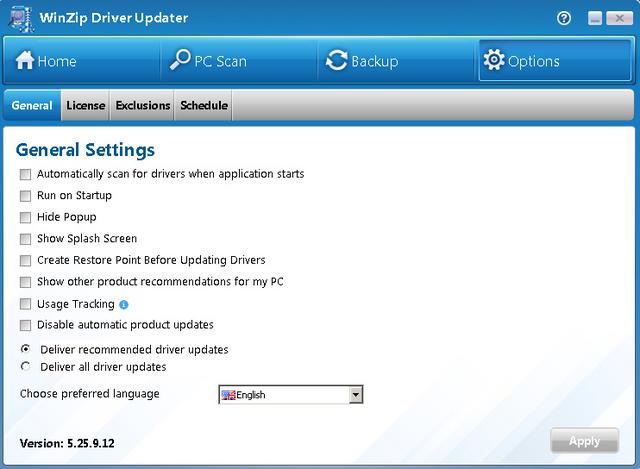The height and width of the screenshot is (469, 640).
Task: Close the WinZip Driver Updater window
Action: tap(619, 18)
